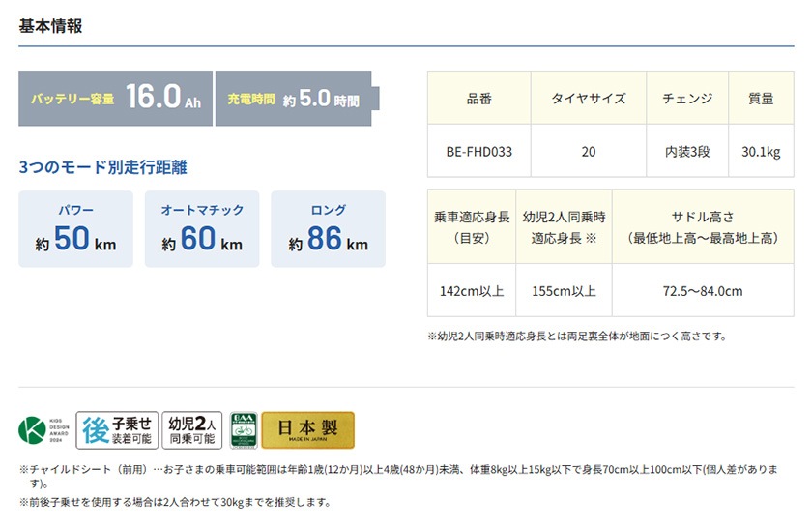Click the Kids Design Award 2024 logo
Screen dimensions: 812x527
pyautogui.click(x=43, y=430)
